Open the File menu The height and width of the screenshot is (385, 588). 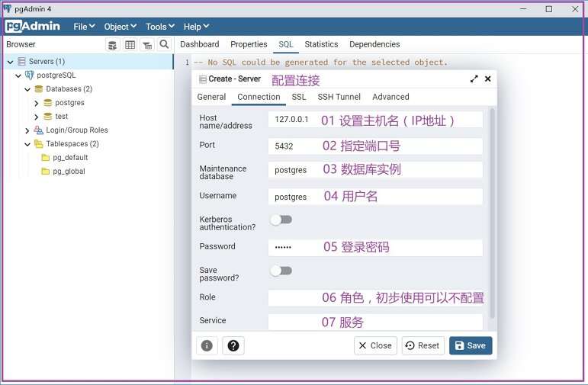click(84, 27)
